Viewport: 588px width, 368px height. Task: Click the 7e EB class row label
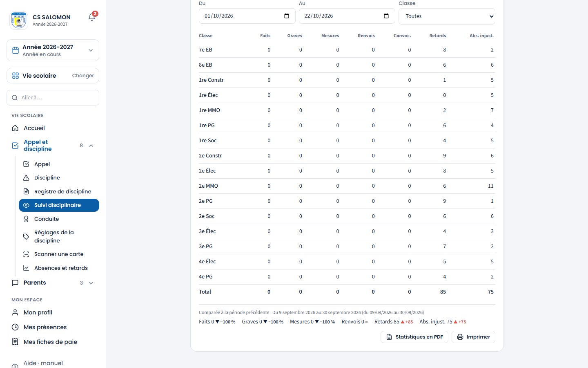pos(205,50)
